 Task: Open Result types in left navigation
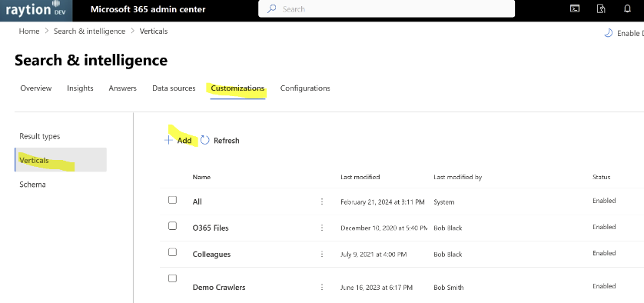tap(40, 136)
